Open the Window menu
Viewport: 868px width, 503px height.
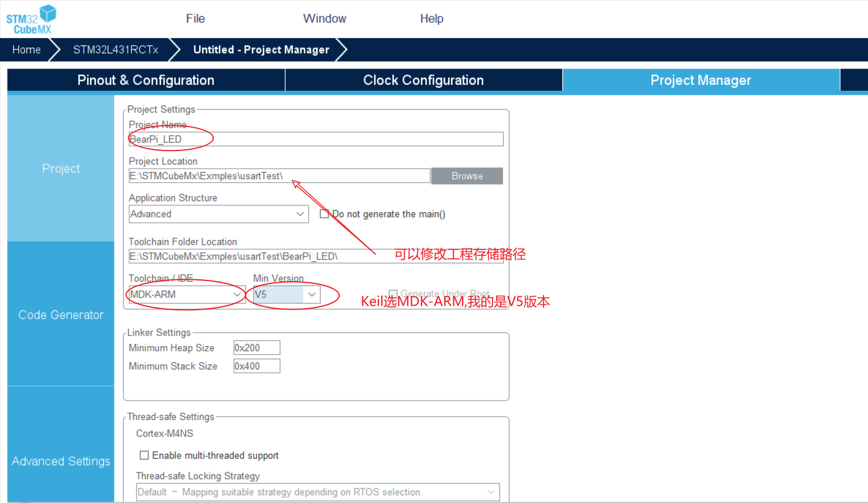[x=324, y=19]
